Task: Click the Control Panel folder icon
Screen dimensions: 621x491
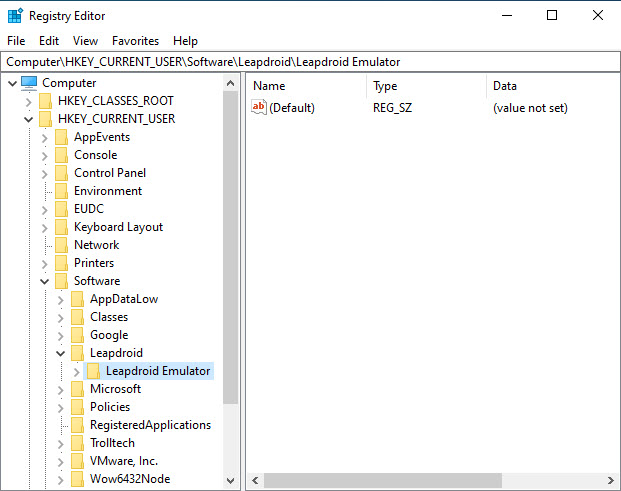Action: pyautogui.click(x=61, y=173)
